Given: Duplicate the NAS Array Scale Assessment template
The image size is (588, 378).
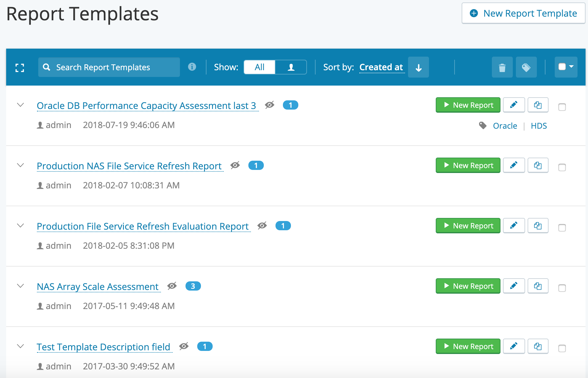Looking at the screenshot, I should [538, 286].
